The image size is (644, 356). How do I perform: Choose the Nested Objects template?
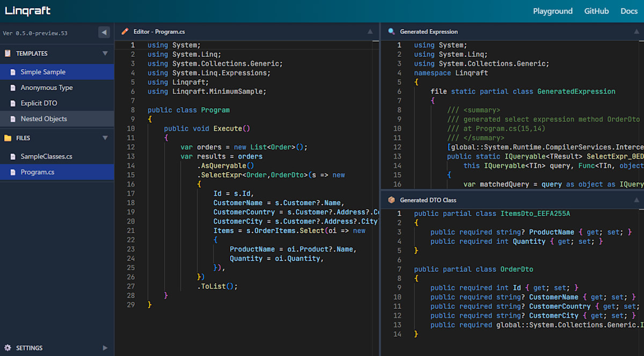[43, 118]
